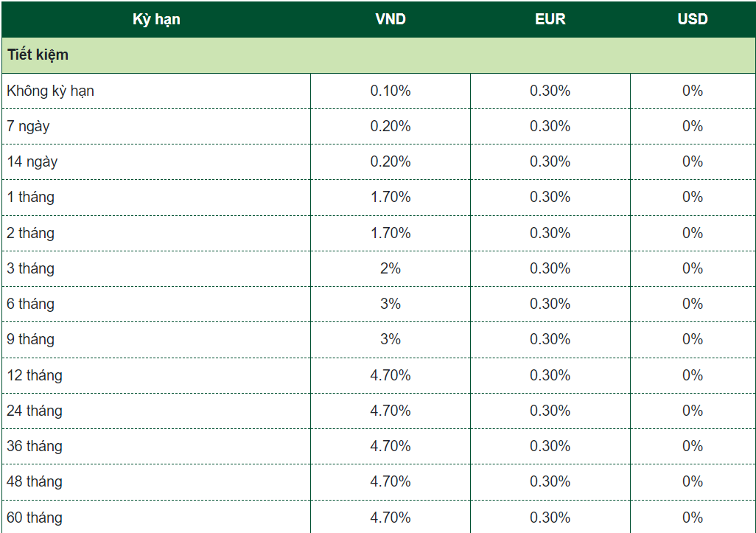Select the 0.10% VND rate cell
The image size is (756, 533).
point(390,91)
